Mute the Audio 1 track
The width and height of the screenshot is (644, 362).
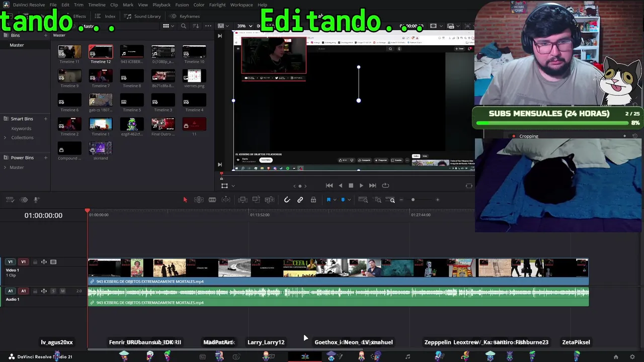62,291
